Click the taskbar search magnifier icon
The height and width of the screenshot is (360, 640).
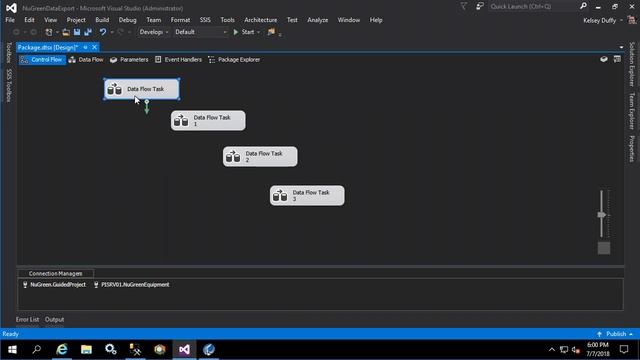pyautogui.click(x=37, y=349)
